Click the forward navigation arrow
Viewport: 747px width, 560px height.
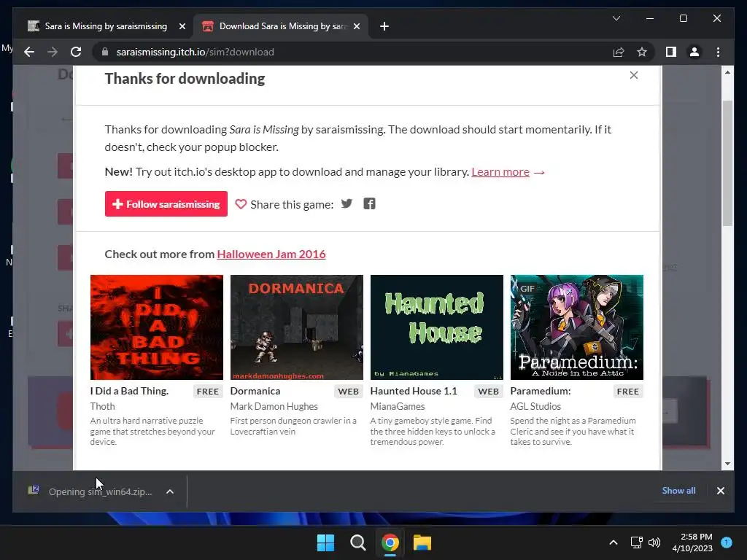[x=53, y=52]
